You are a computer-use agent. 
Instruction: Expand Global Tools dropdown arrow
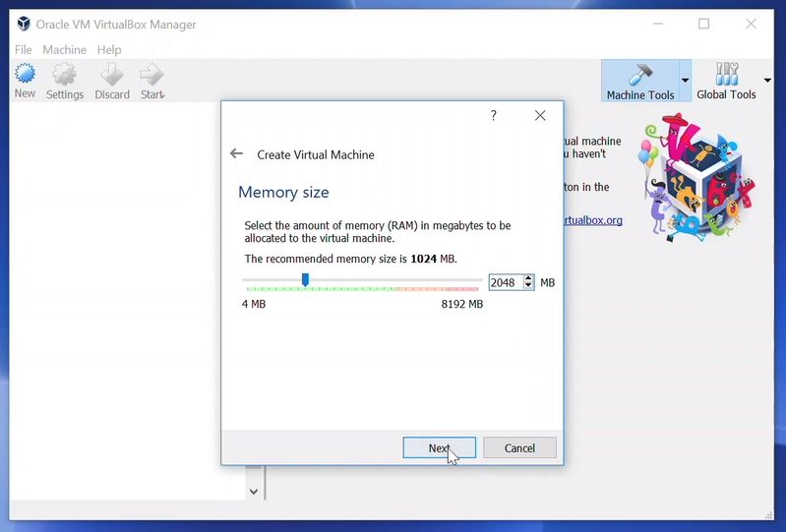[767, 81]
